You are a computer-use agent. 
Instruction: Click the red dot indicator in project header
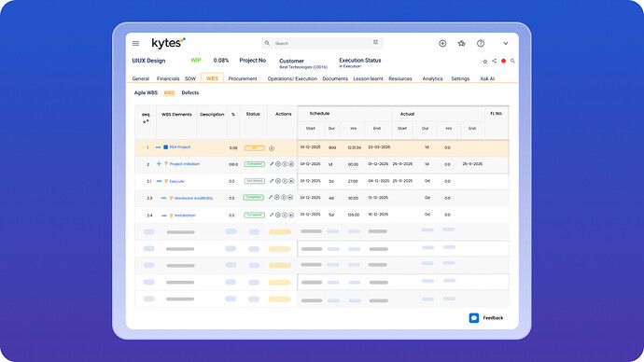click(x=504, y=61)
